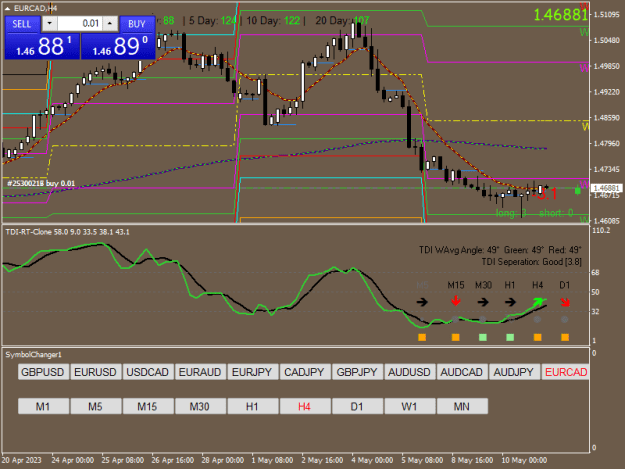
Task: Click the 20 Day: 107 range readout
Action: [x=342, y=21]
